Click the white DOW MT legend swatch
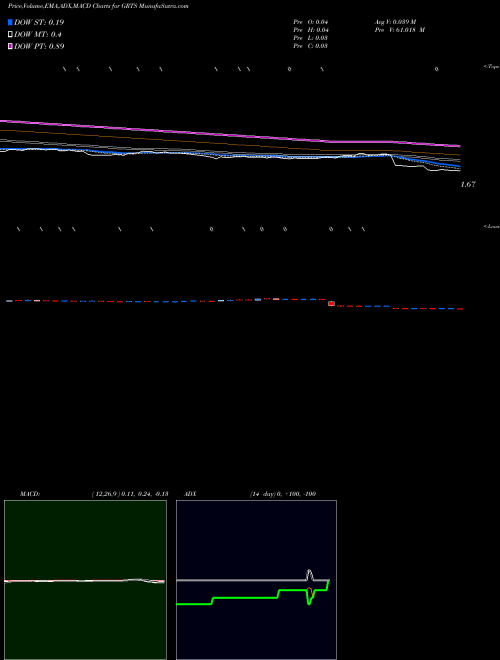The height and width of the screenshot is (660, 500). 10,35
